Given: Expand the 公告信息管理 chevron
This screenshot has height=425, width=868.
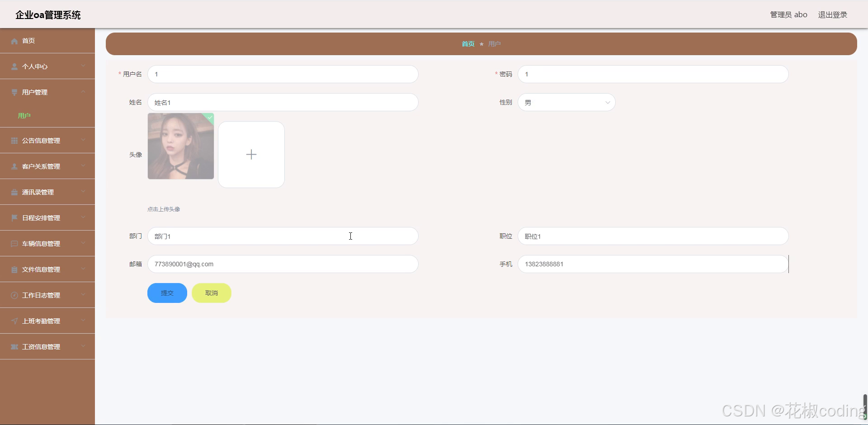Looking at the screenshot, I should [83, 140].
